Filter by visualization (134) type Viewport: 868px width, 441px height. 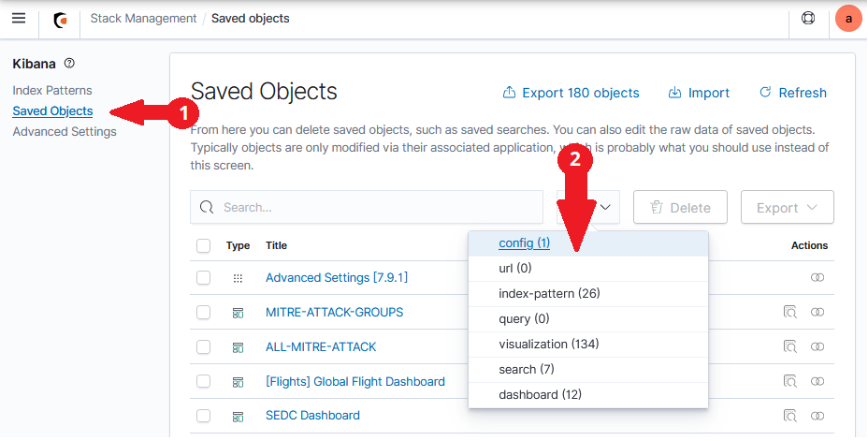(588, 345)
